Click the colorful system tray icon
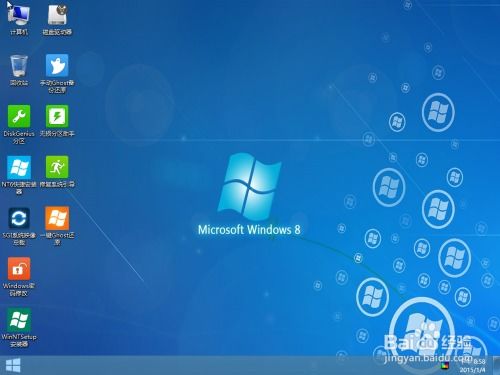This screenshot has width=500, height=375. pos(444,366)
